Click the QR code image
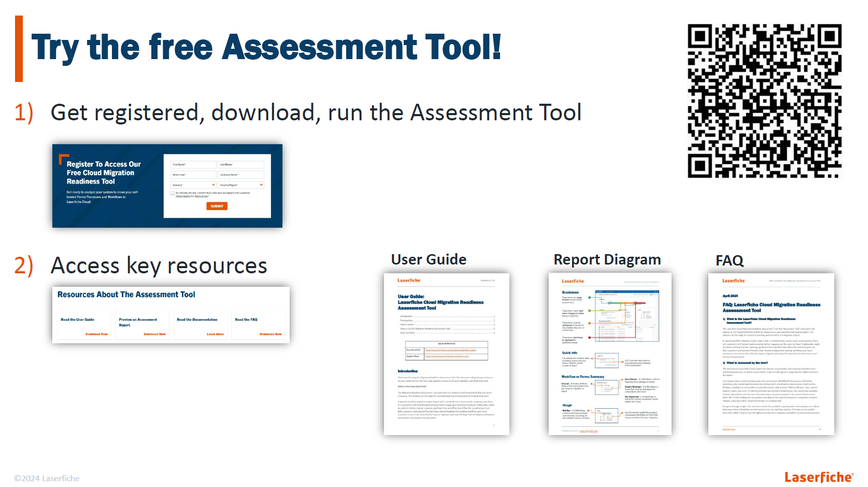 (764, 101)
